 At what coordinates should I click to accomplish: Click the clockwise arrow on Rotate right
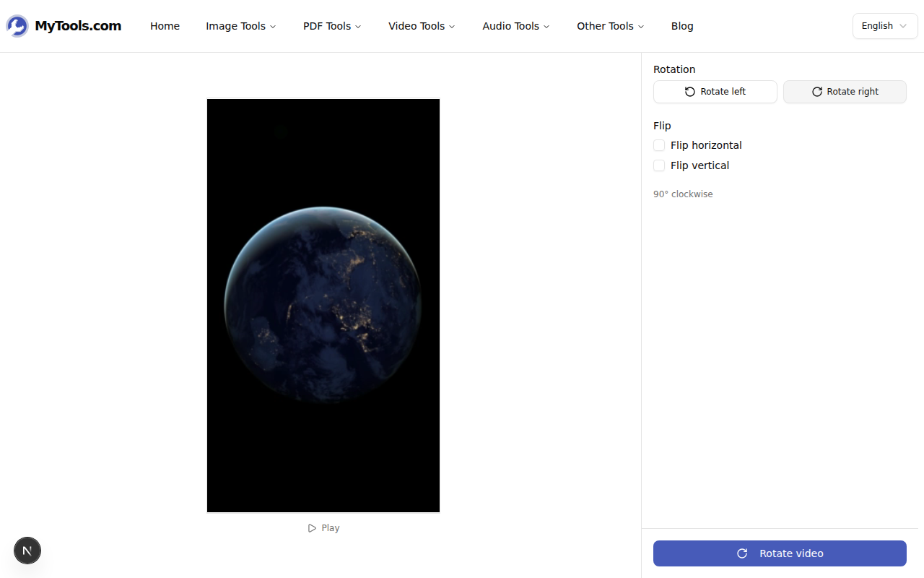click(x=816, y=92)
